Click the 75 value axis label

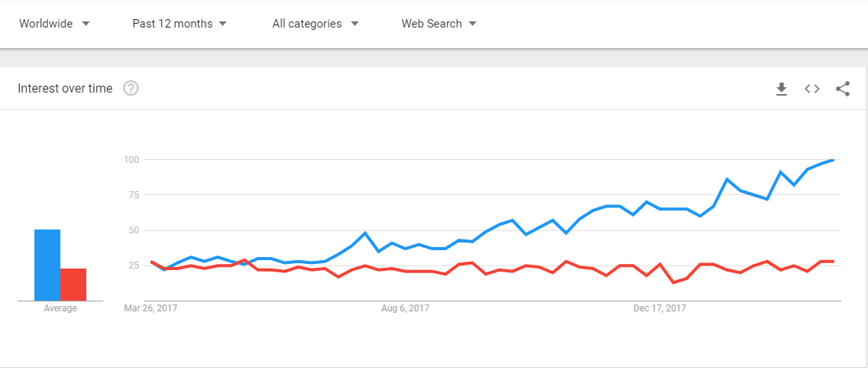pos(134,195)
